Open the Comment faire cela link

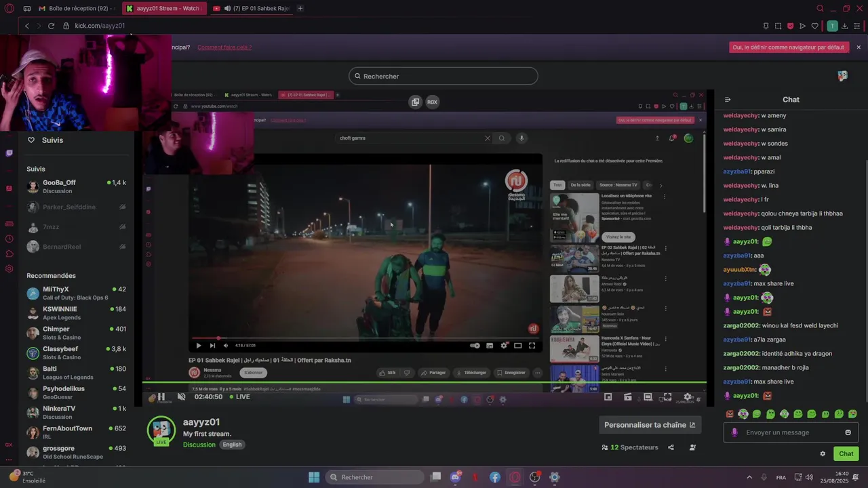[224, 47]
